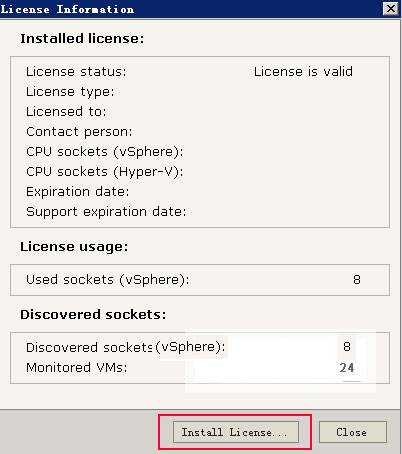Click the CPU sockets (vSphere) label

[105, 152]
